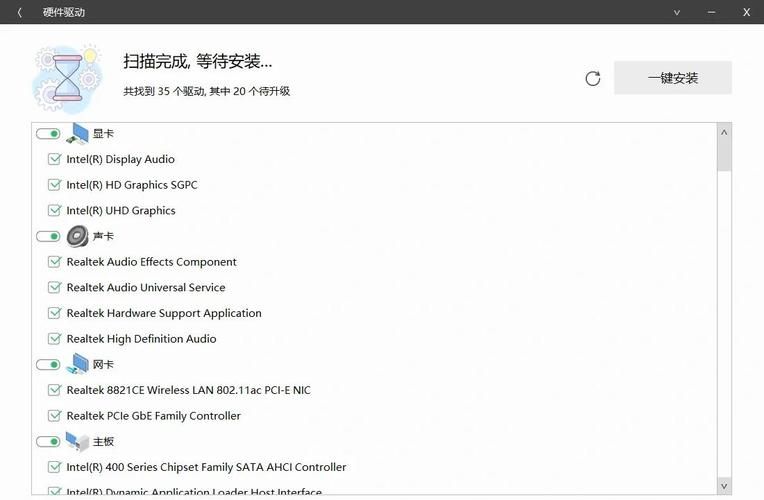
Task: Uncheck Realtek Hardware Support Application checkbox
Action: pos(55,313)
